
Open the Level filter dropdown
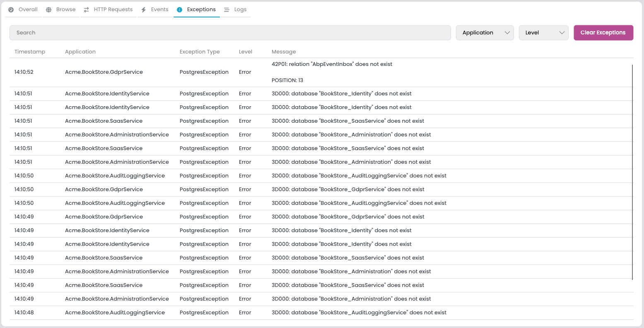click(543, 32)
